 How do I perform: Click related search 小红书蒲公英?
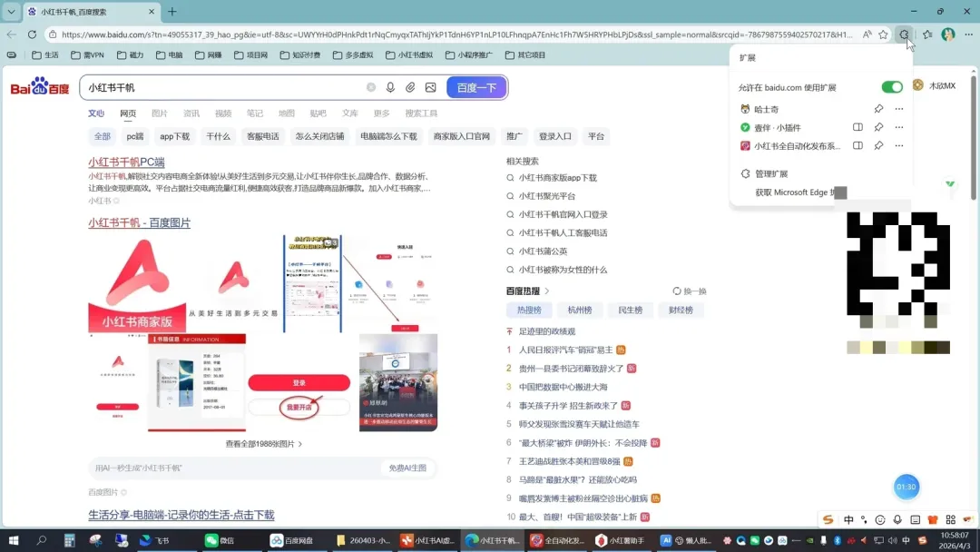click(543, 251)
